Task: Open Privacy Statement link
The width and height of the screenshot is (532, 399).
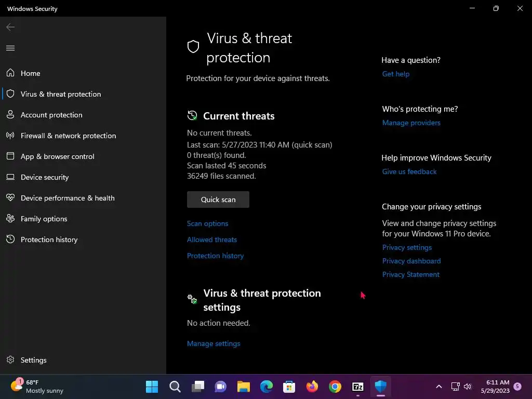Action: (410, 274)
